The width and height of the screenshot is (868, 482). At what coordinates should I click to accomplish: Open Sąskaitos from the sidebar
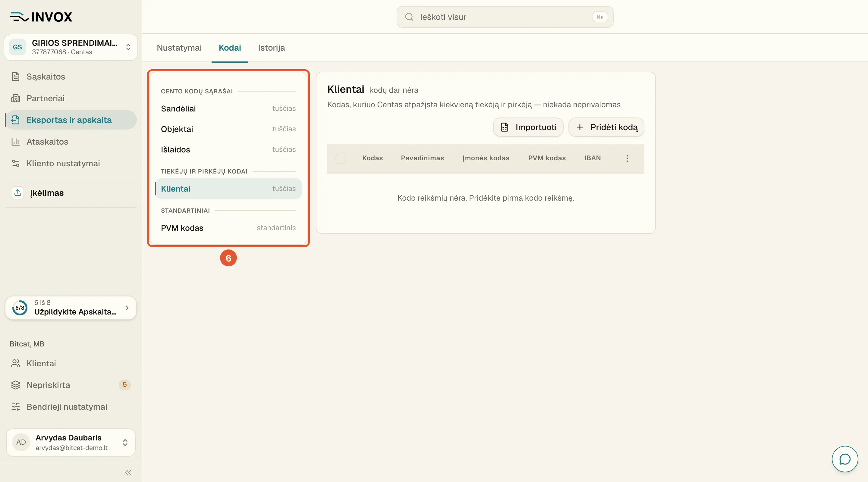pyautogui.click(x=71, y=77)
